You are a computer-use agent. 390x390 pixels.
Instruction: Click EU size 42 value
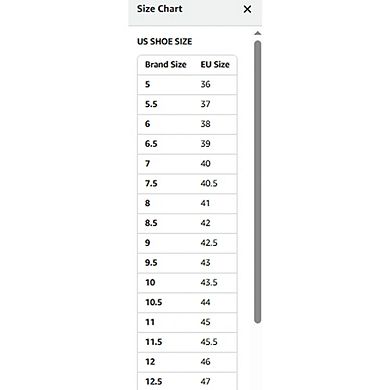(x=205, y=223)
